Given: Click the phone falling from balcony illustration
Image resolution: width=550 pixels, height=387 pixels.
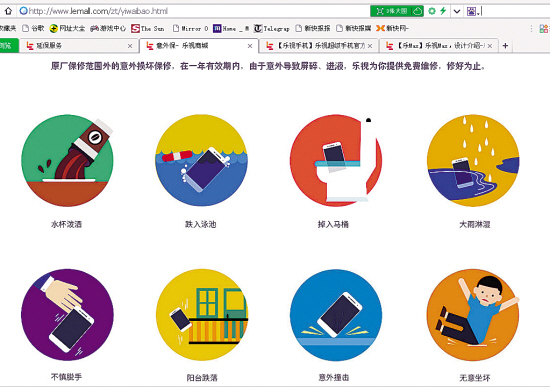Looking at the screenshot, I should (202, 315).
